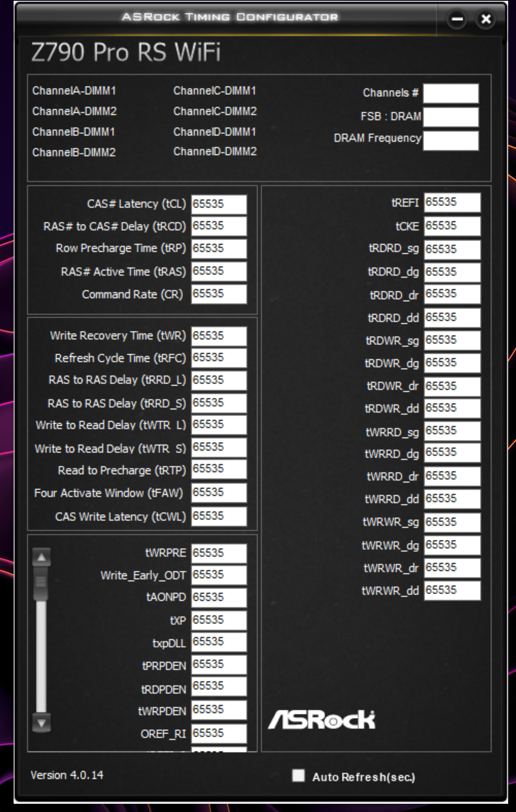
Task: Click the Channels # field
Action: pos(451,93)
